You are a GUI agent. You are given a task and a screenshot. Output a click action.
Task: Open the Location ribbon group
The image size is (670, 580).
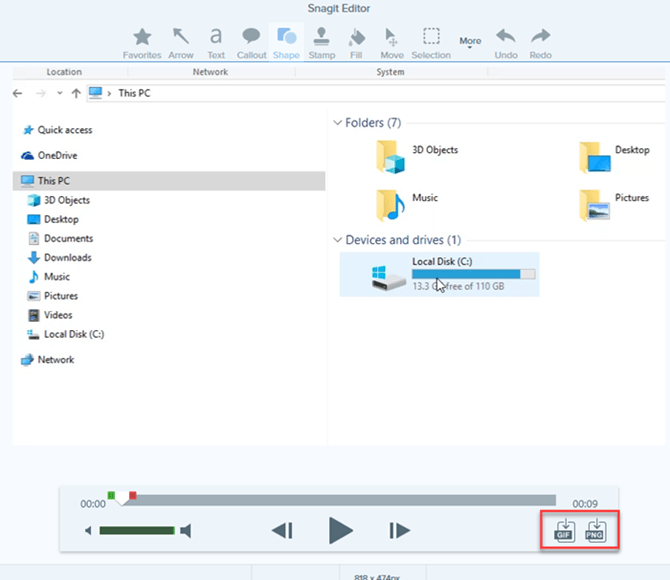pos(64,72)
